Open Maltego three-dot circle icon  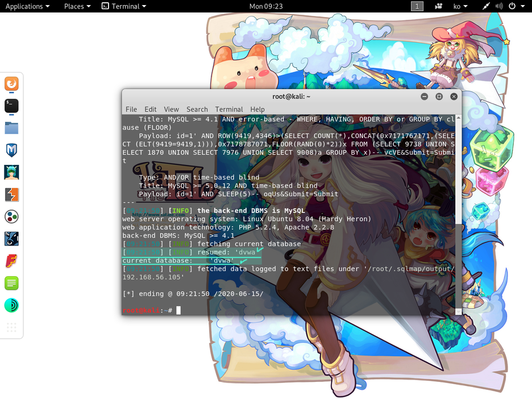11,217
